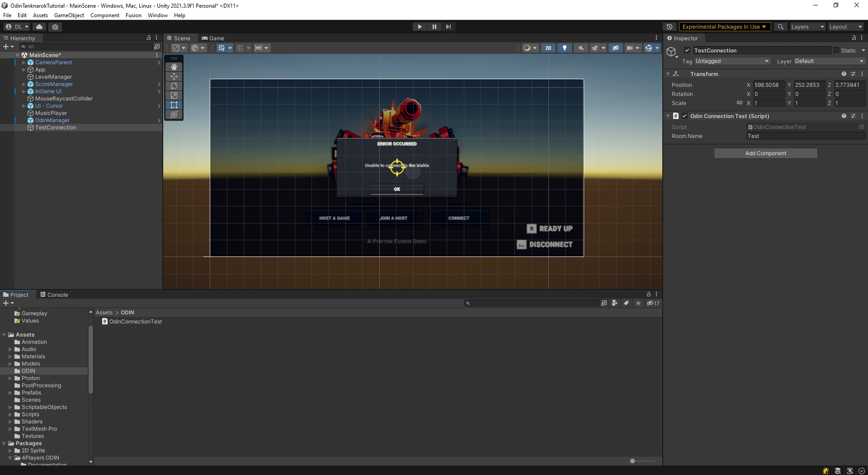
Task: Click the Project panel search field
Action: [532, 303]
